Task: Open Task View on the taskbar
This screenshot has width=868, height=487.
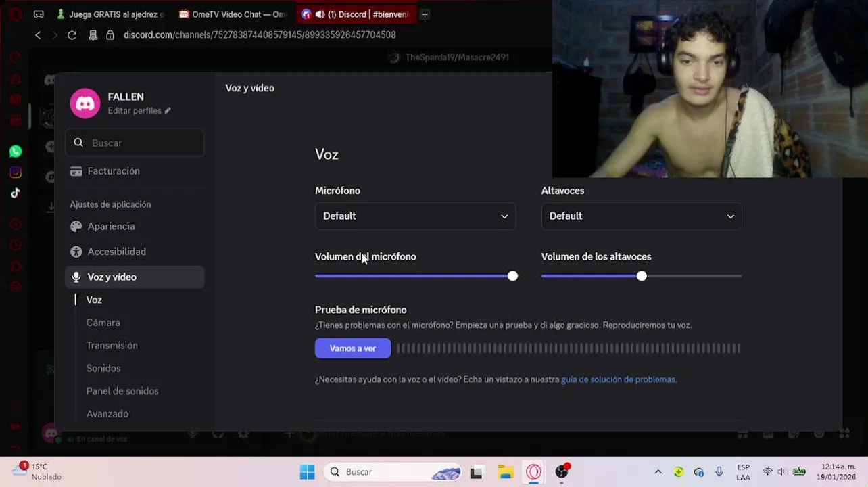Action: point(477,472)
